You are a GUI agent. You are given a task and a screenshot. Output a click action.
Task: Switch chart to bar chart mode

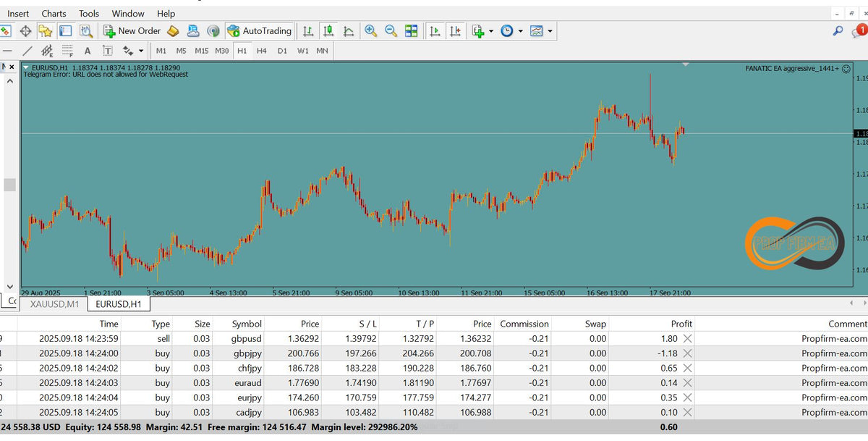(308, 31)
